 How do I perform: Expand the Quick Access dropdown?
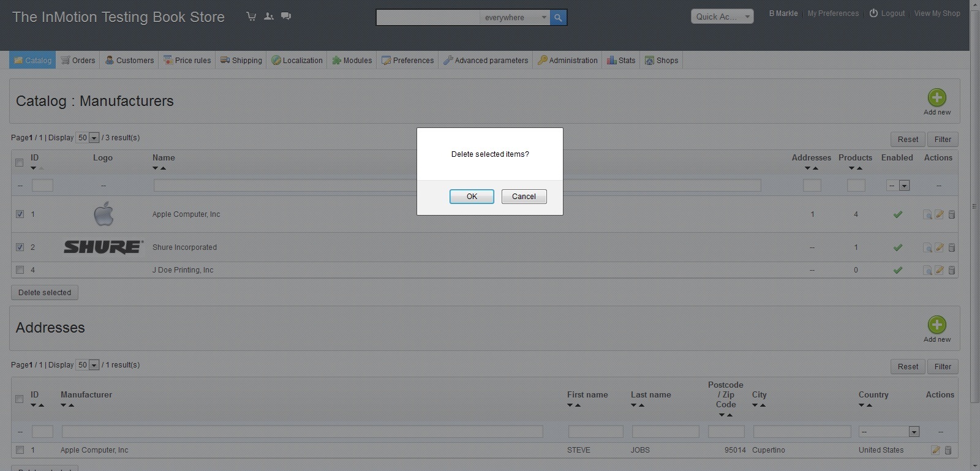tap(722, 17)
